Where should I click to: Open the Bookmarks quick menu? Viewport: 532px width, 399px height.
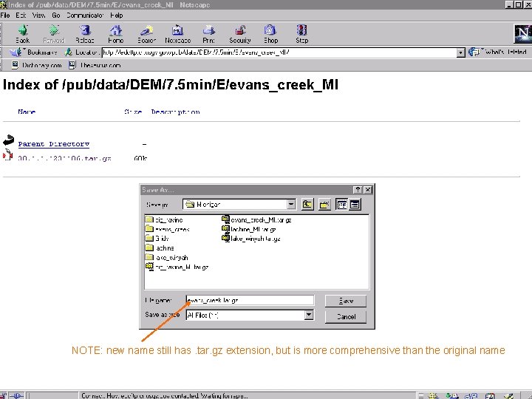[33, 52]
